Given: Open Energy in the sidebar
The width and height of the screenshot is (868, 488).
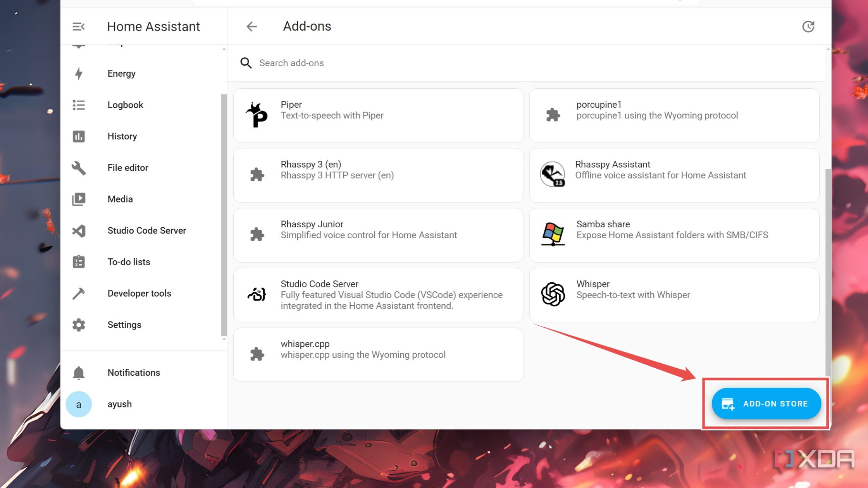Looking at the screenshot, I should pyautogui.click(x=121, y=74).
